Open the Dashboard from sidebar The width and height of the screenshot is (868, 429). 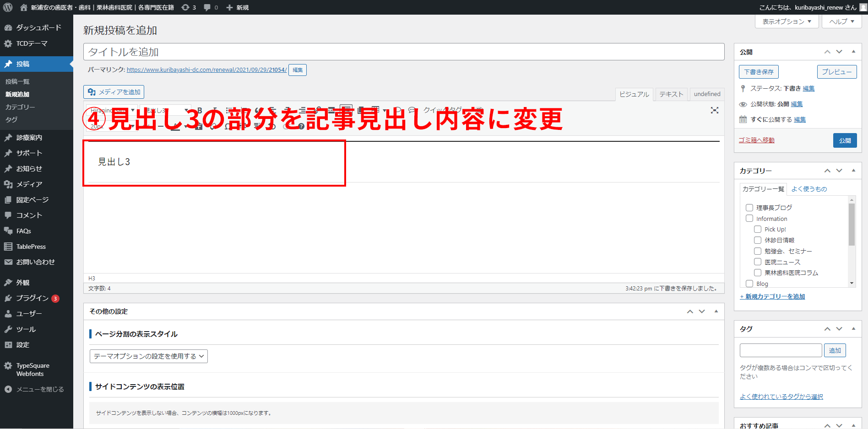tap(38, 27)
